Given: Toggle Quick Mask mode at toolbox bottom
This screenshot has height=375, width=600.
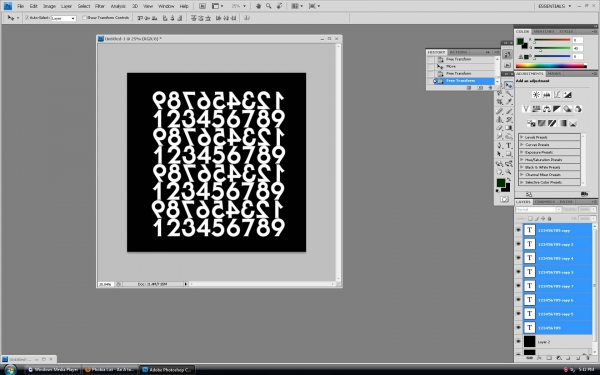Looking at the screenshot, I should 504,199.
